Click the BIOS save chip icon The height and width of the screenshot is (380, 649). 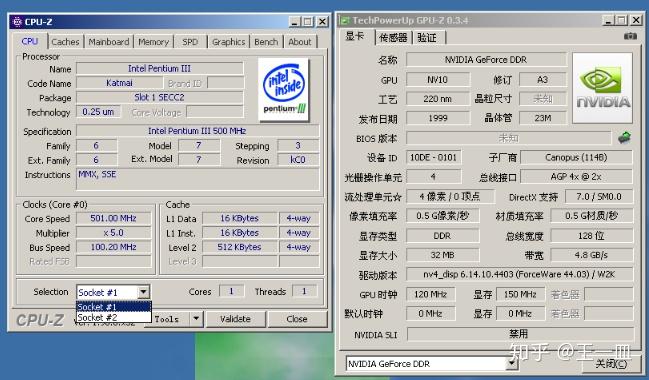(624, 137)
